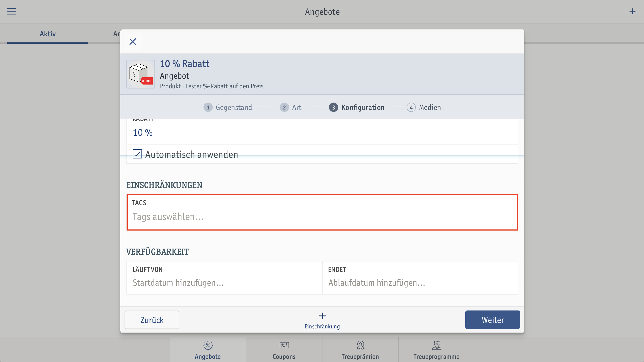Image resolution: width=644 pixels, height=362 pixels.
Task: Go to step 1 Gegenstand
Action: click(228, 107)
